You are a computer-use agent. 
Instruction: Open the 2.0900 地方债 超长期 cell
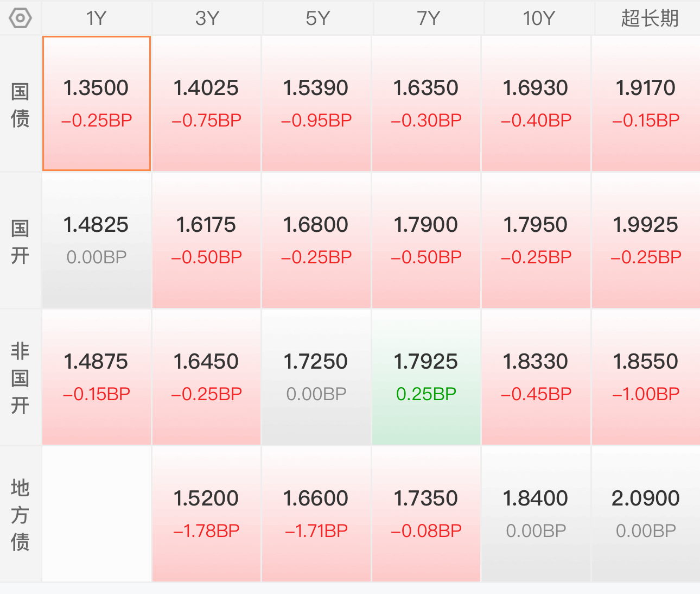(x=646, y=514)
